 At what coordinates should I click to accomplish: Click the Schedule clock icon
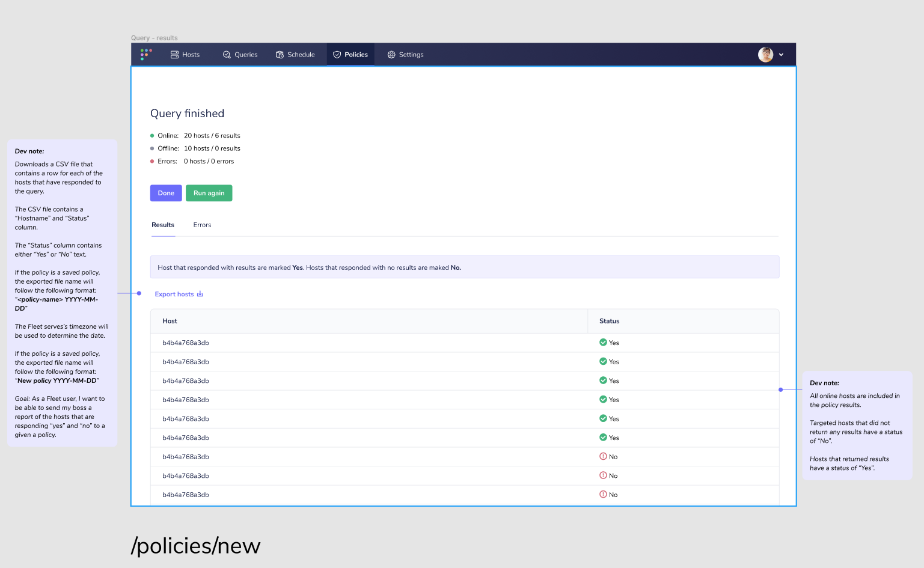click(x=280, y=54)
